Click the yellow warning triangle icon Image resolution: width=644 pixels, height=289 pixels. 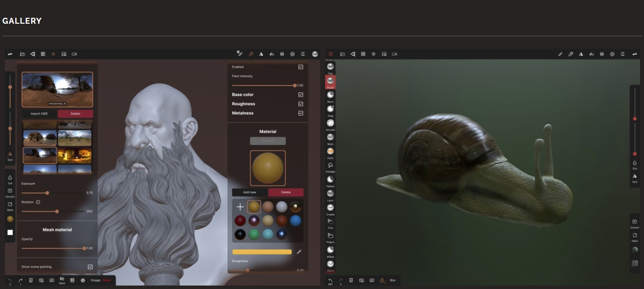(382, 280)
